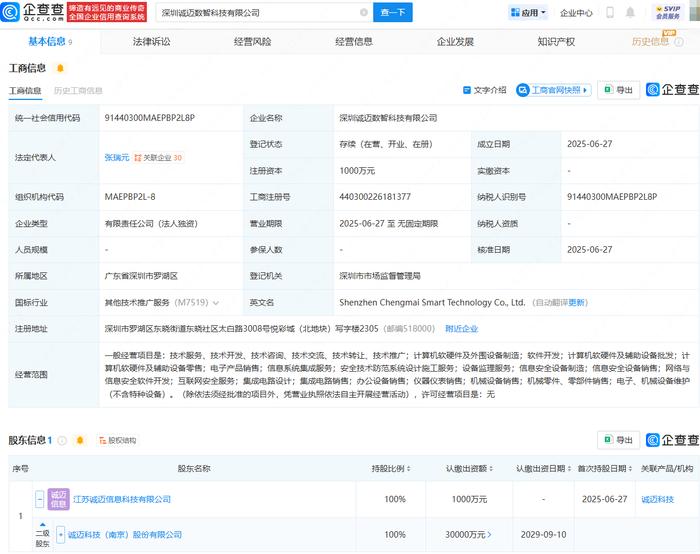Click 诚迈科技 related product link

pyautogui.click(x=657, y=499)
